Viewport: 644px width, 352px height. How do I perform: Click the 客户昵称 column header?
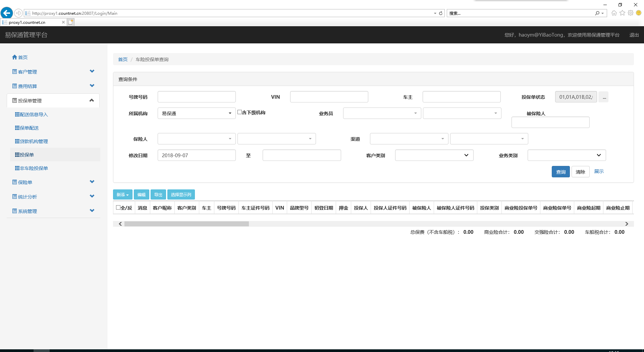pos(162,208)
